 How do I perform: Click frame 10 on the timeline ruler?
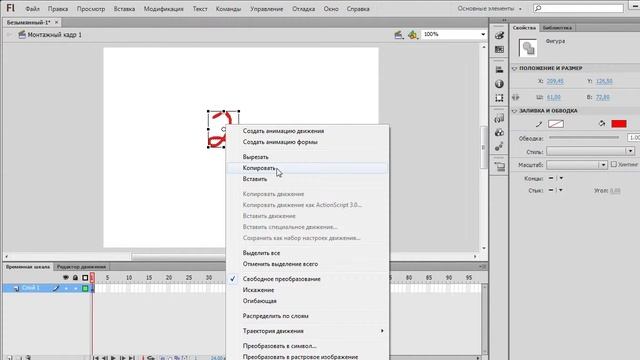[129, 278]
